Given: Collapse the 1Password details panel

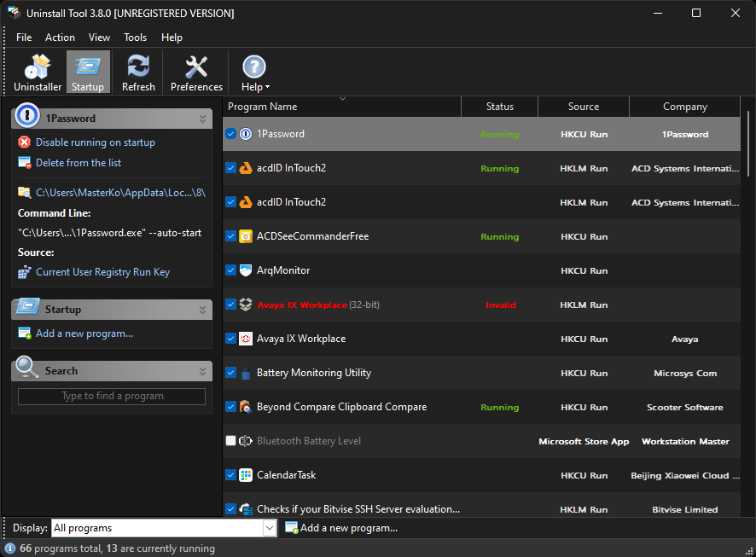Looking at the screenshot, I should tap(202, 119).
